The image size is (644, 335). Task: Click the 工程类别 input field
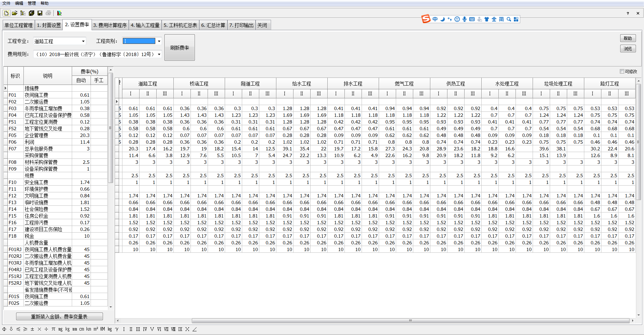tap(139, 41)
